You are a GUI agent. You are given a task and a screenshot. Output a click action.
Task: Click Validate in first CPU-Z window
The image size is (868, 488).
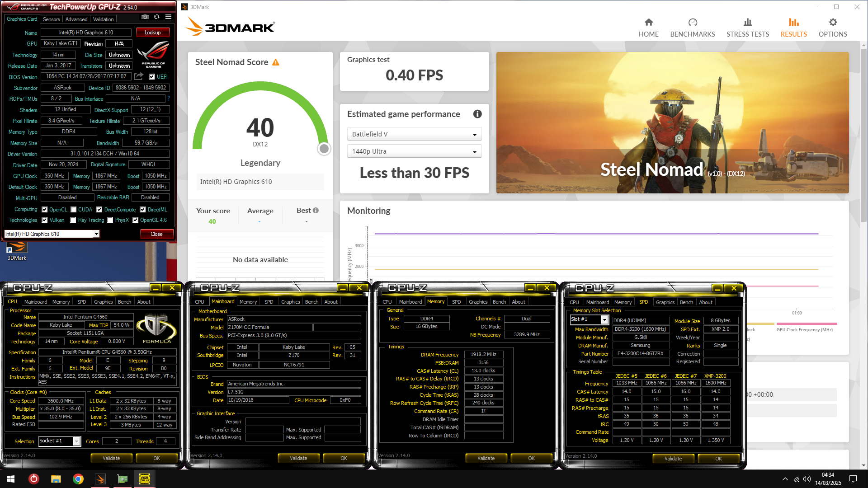point(111,458)
